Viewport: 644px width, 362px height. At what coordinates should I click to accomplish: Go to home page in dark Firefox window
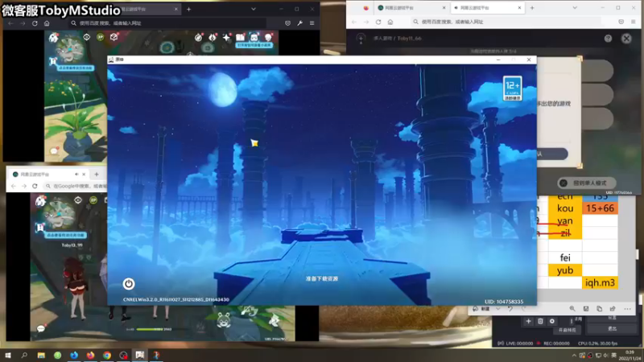[47, 23]
